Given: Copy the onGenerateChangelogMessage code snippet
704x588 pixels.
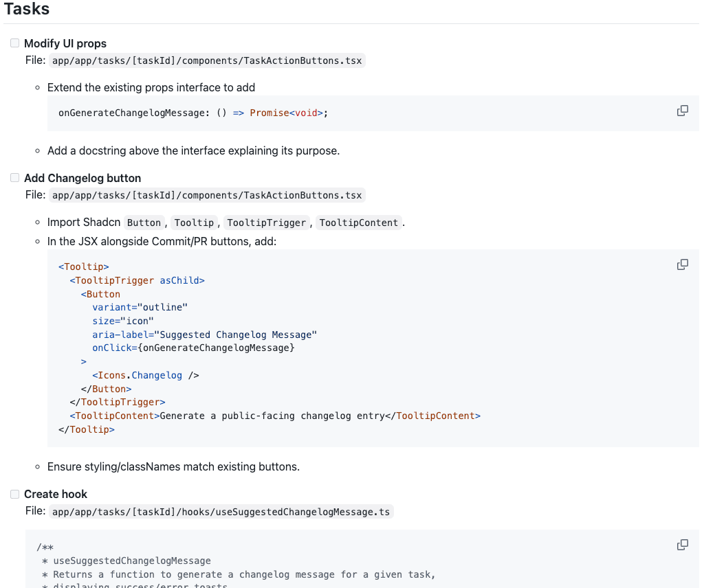Looking at the screenshot, I should click(x=682, y=111).
